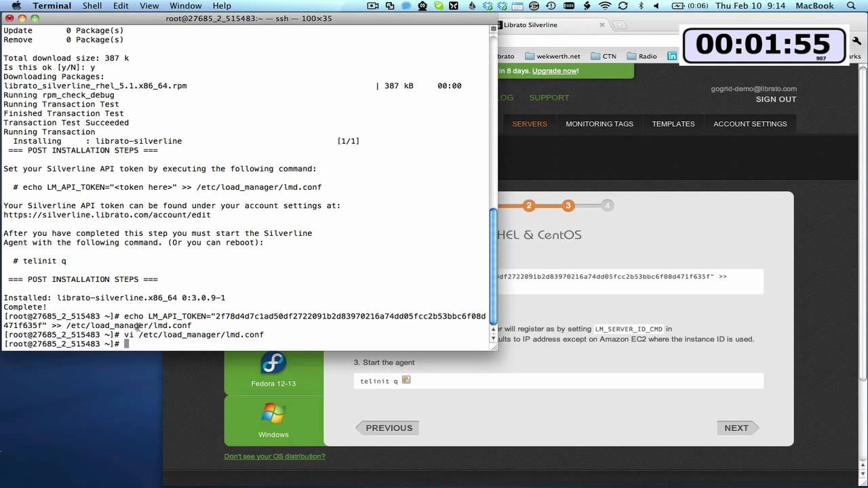Select Fedora 12-13 distribution
Screen dimensions: 868x488
pos(273,371)
